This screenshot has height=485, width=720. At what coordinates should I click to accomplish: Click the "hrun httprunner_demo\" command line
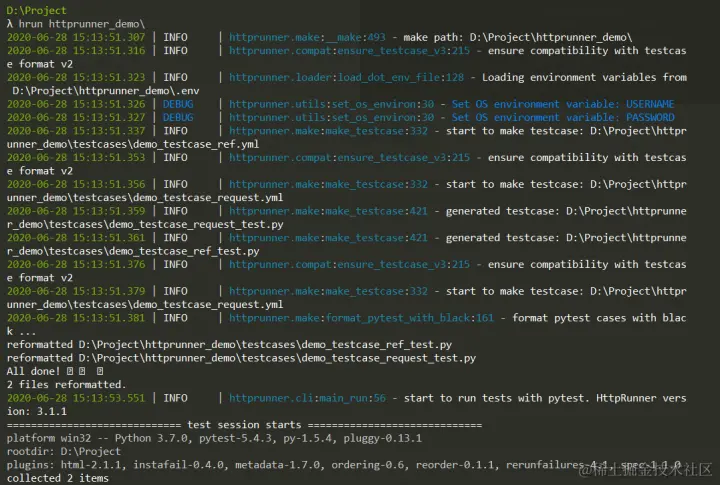point(81,23)
